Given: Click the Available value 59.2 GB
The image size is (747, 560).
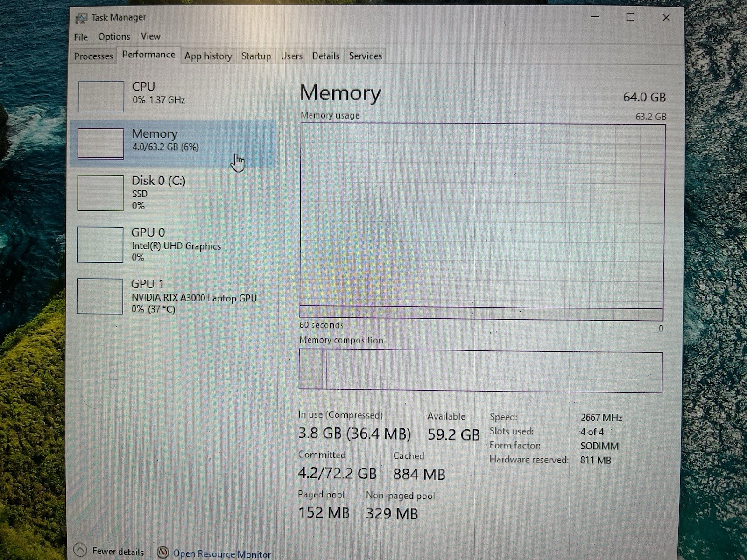Looking at the screenshot, I should tap(453, 435).
